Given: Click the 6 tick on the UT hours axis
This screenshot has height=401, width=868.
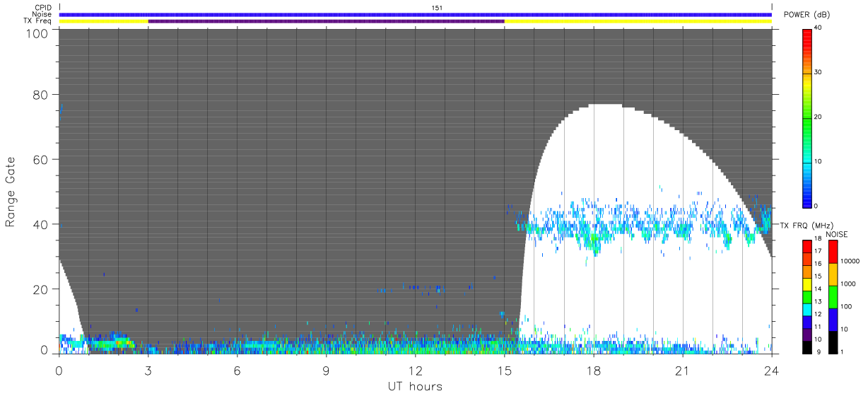Looking at the screenshot, I should click(x=237, y=371).
